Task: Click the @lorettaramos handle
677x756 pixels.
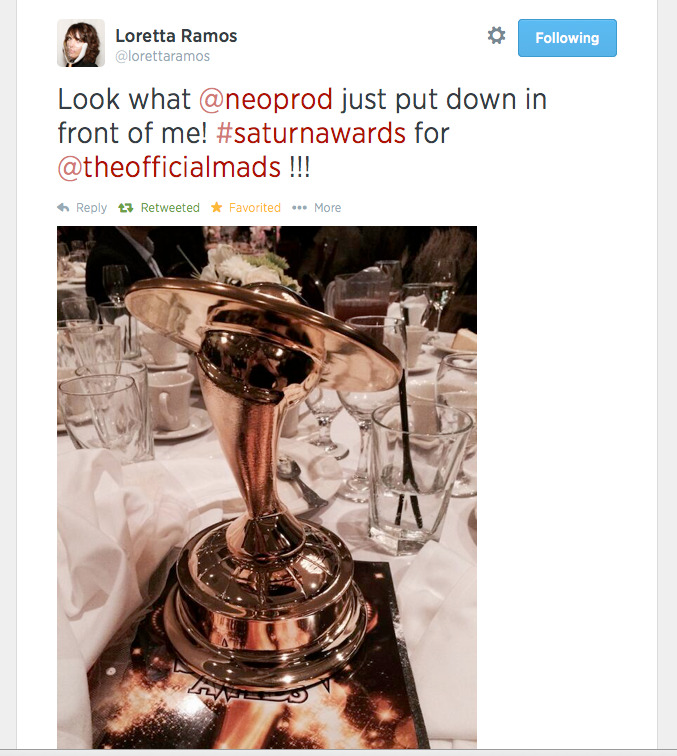Action: [x=162, y=56]
